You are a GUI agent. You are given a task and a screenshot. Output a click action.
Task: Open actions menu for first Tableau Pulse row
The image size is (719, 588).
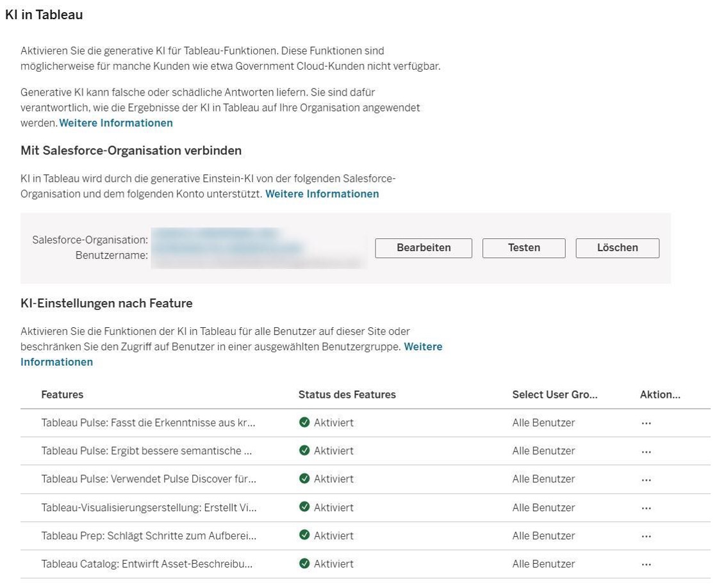646,423
